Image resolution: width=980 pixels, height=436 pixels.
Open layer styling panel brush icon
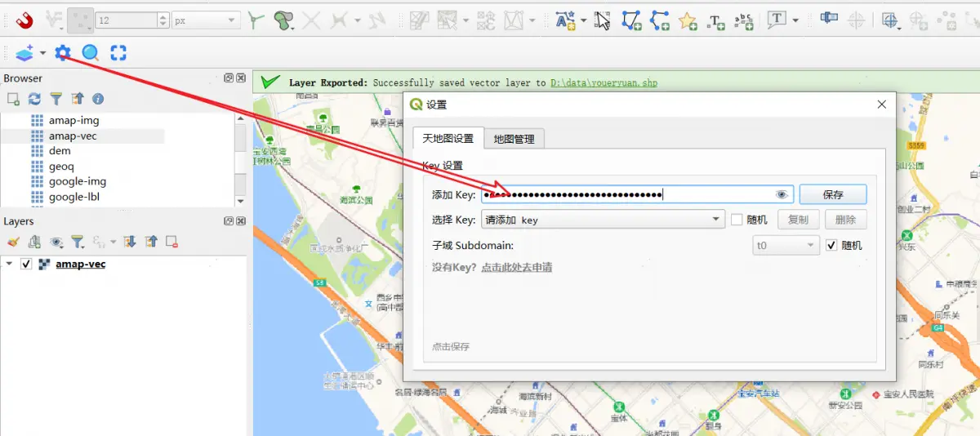coord(13,242)
